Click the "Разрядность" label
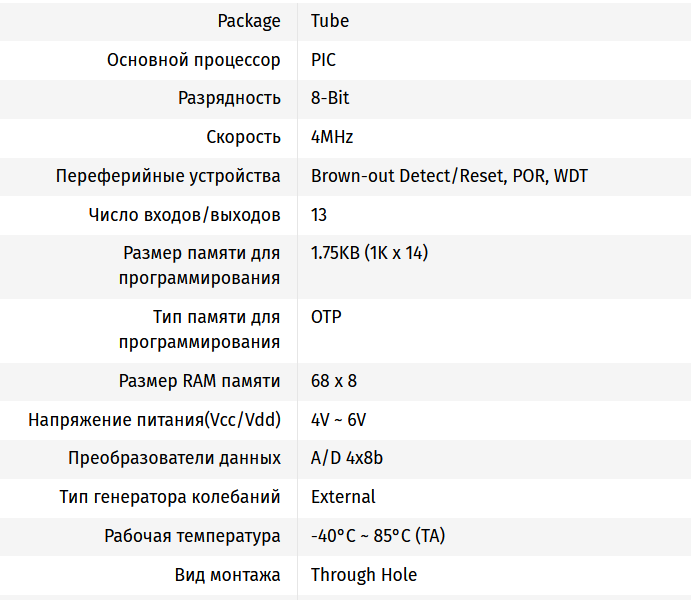Image resolution: width=691 pixels, height=600 pixels. tap(229, 98)
